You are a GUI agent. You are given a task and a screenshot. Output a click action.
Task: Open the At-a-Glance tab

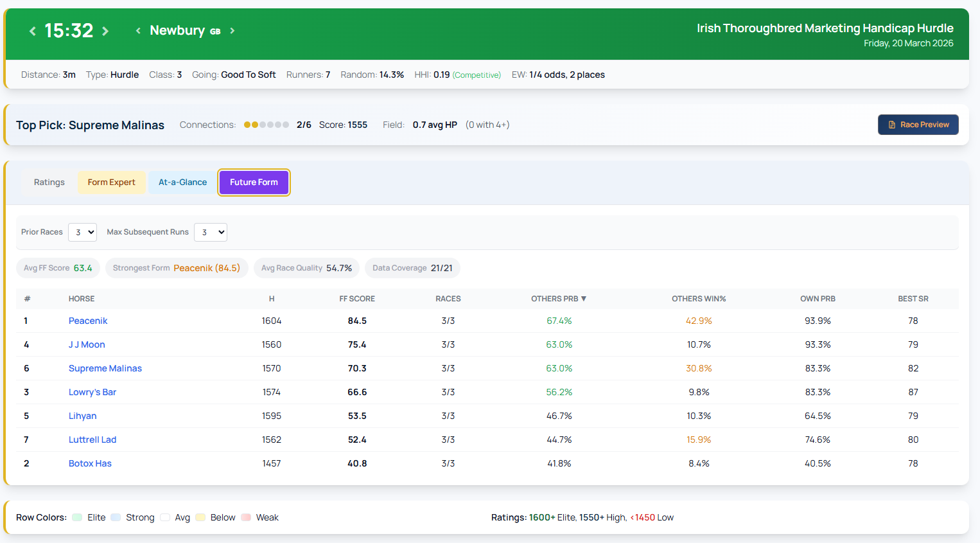tap(182, 182)
